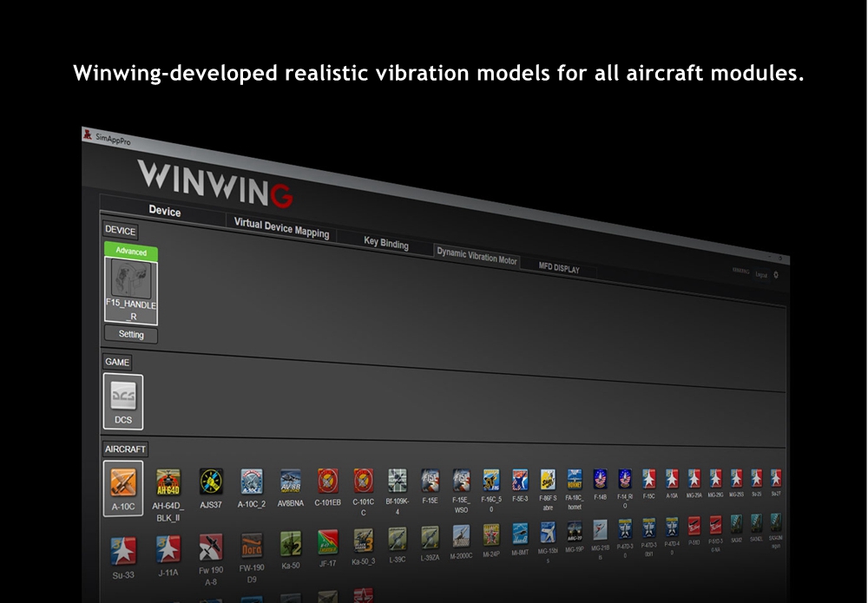Select the FA-18C_hornet module icon
Image resolution: width=868 pixels, height=603 pixels.
click(574, 479)
